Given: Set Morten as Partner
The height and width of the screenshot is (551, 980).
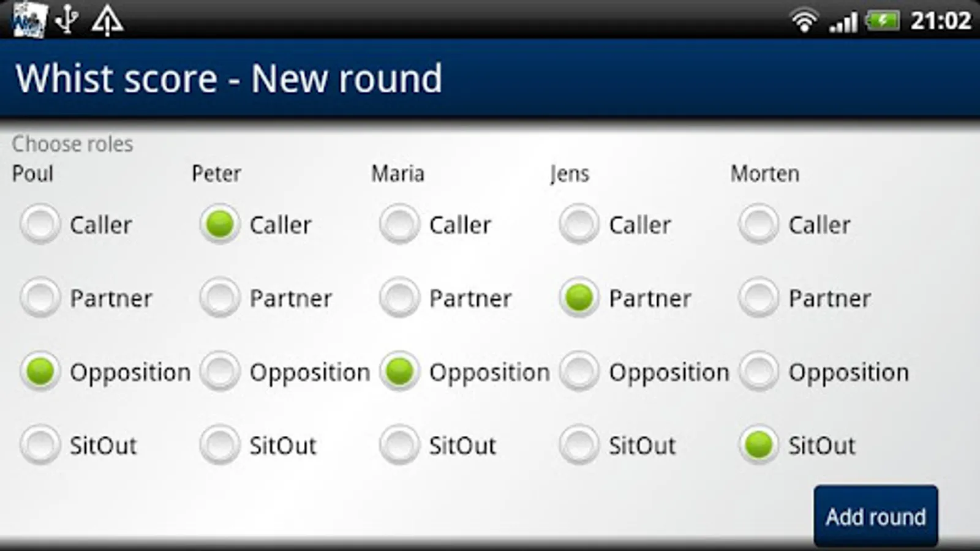Looking at the screenshot, I should pyautogui.click(x=758, y=298).
